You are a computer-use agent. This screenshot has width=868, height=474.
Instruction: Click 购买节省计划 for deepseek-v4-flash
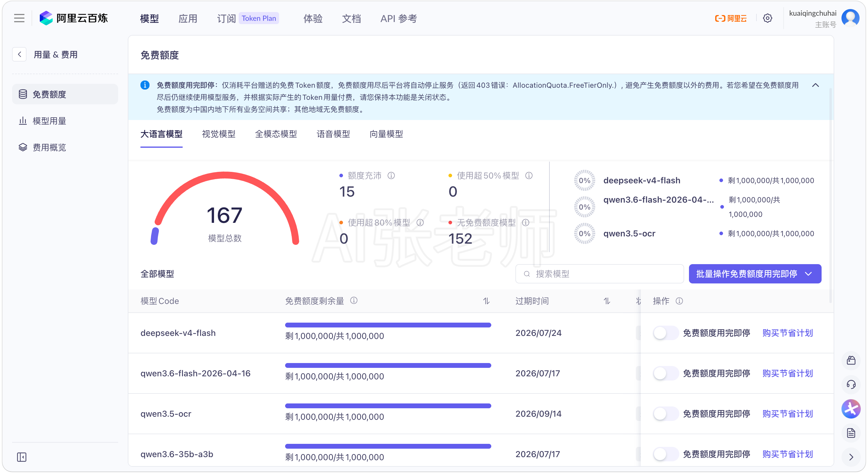(x=787, y=333)
